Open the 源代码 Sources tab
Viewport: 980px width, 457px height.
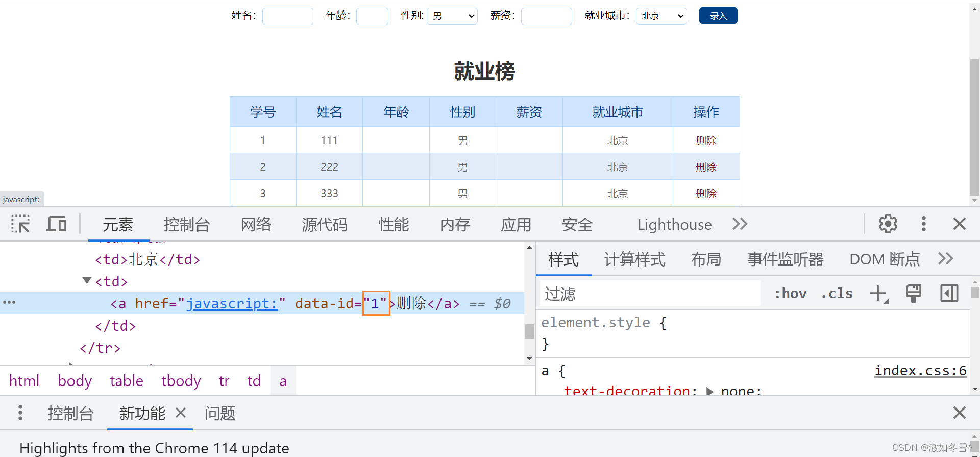tap(324, 224)
